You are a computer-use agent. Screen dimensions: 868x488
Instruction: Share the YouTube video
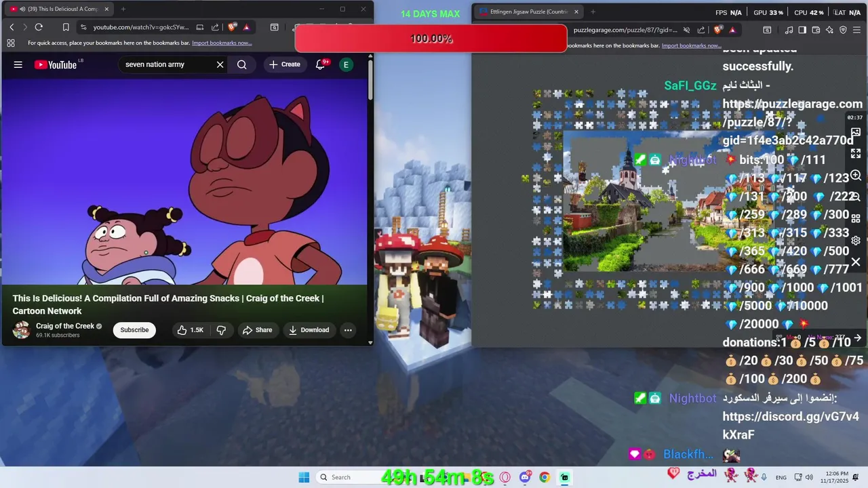pyautogui.click(x=257, y=330)
